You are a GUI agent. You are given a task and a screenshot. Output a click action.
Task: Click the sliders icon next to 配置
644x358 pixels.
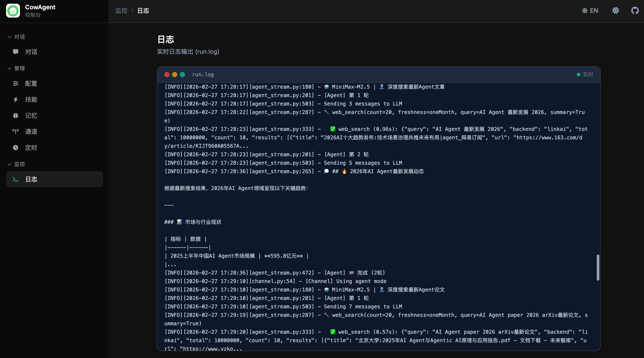pos(16,83)
